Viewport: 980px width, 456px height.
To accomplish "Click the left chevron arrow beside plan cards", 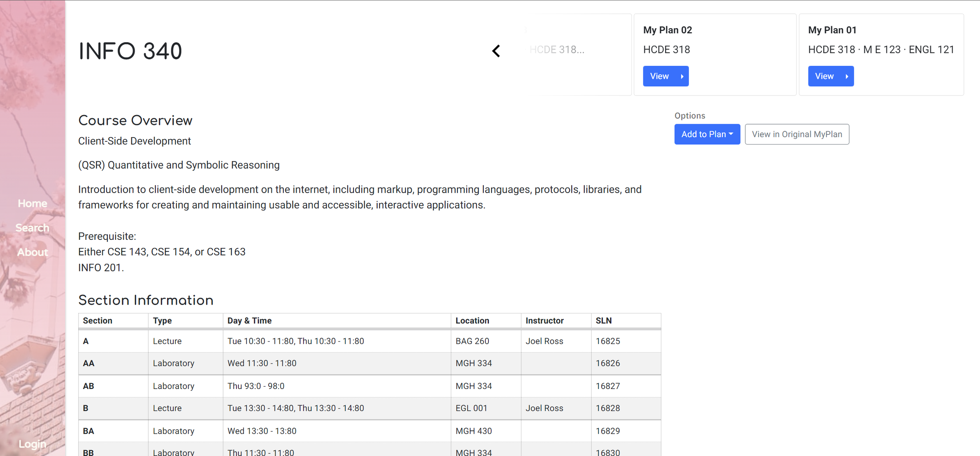I will tap(496, 51).
